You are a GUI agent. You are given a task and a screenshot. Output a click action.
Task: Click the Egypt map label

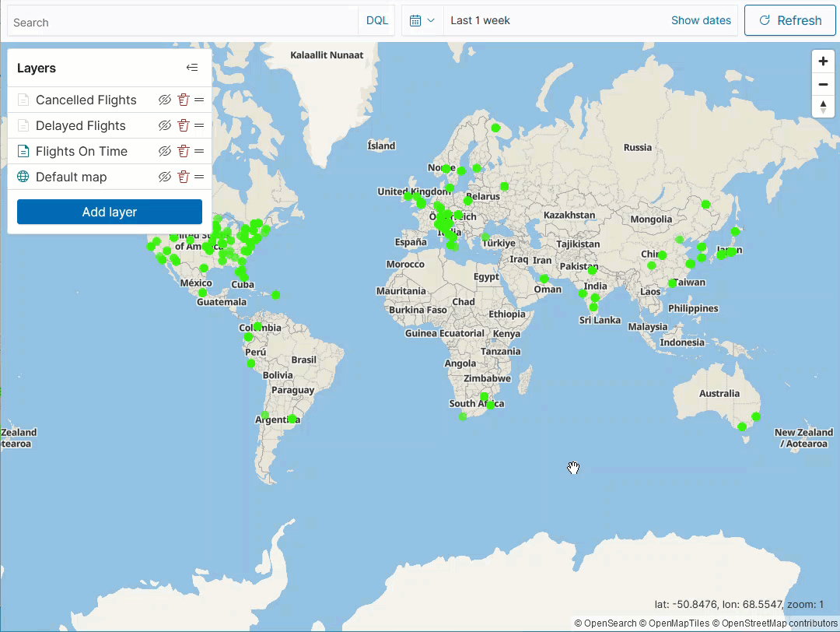486,276
